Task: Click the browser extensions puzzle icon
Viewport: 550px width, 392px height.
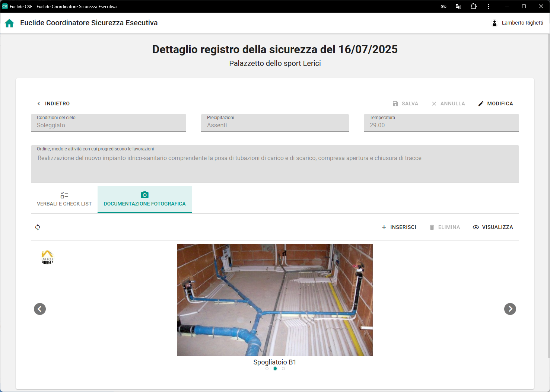Action: coord(473,6)
